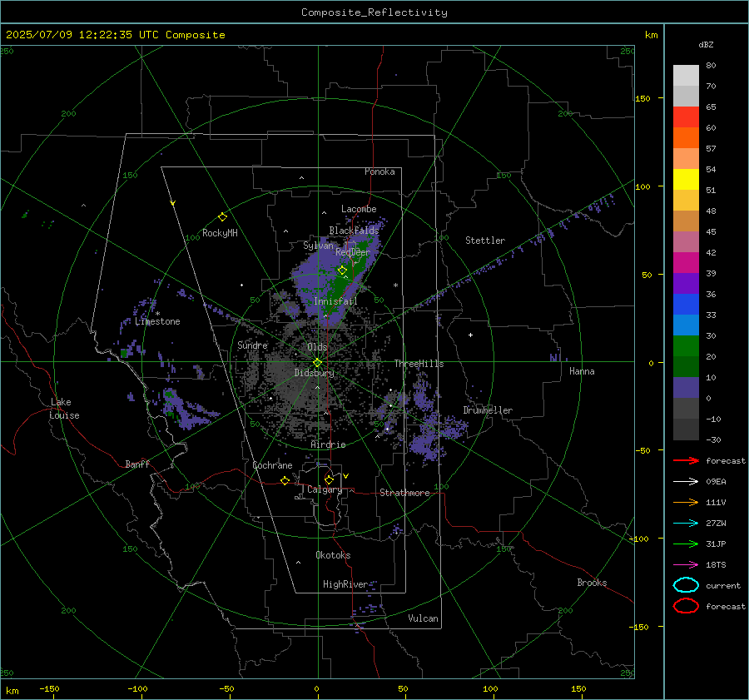
Task: Click the Composite_Reflectivity title
Action: 374,12
